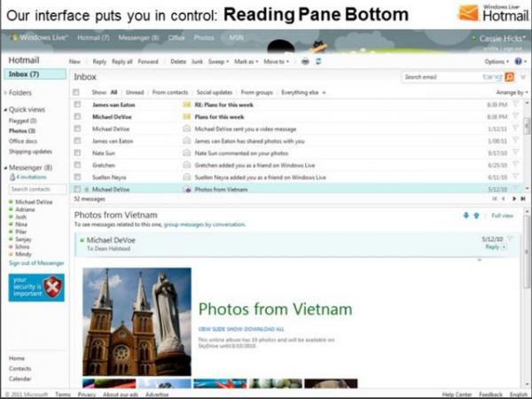Click the photo mail icon for Photos from Vietnam
Viewport: 532px width, 399px height.
pos(187,190)
